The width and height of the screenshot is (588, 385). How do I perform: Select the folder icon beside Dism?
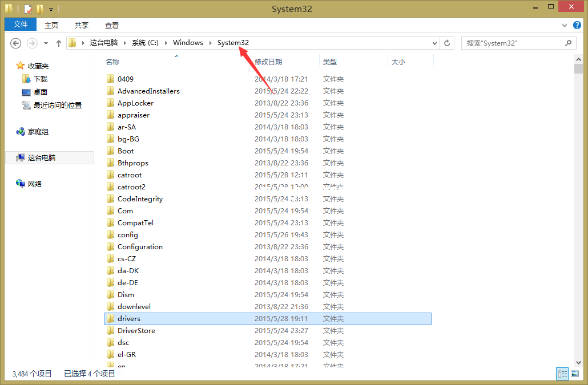click(x=110, y=294)
